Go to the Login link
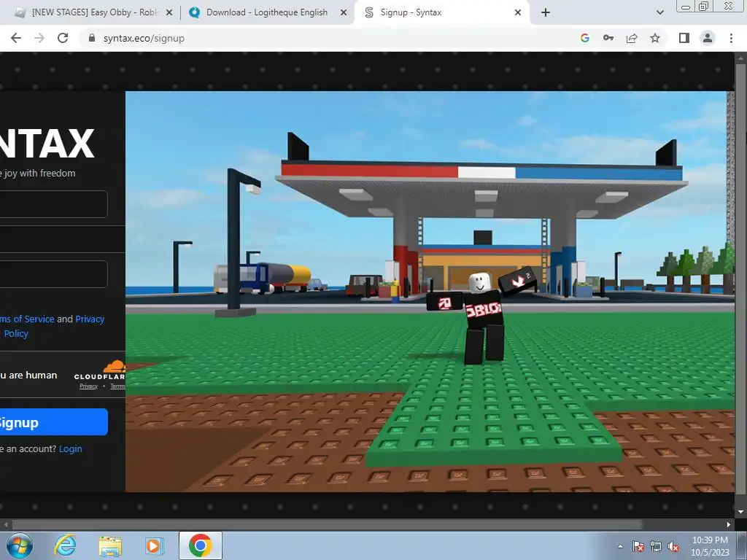 click(71, 448)
